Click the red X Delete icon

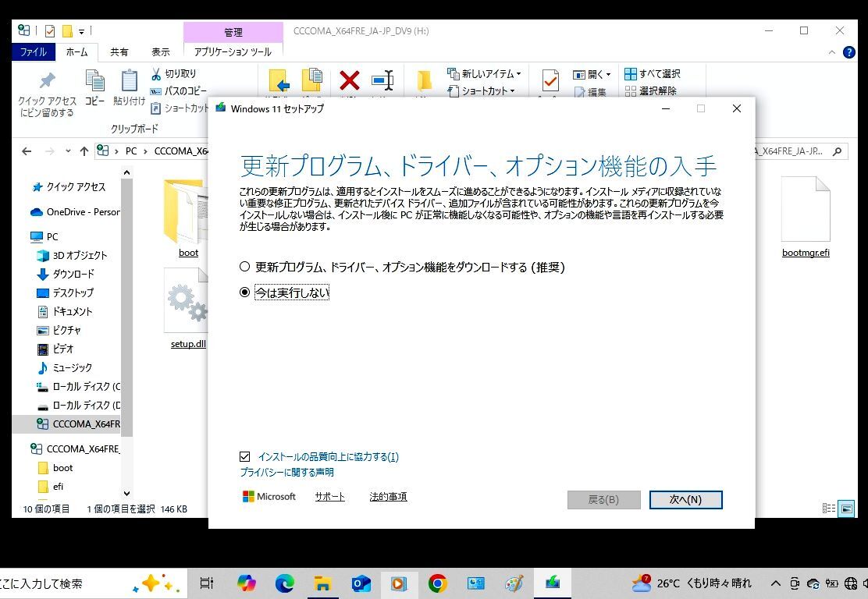[349, 81]
